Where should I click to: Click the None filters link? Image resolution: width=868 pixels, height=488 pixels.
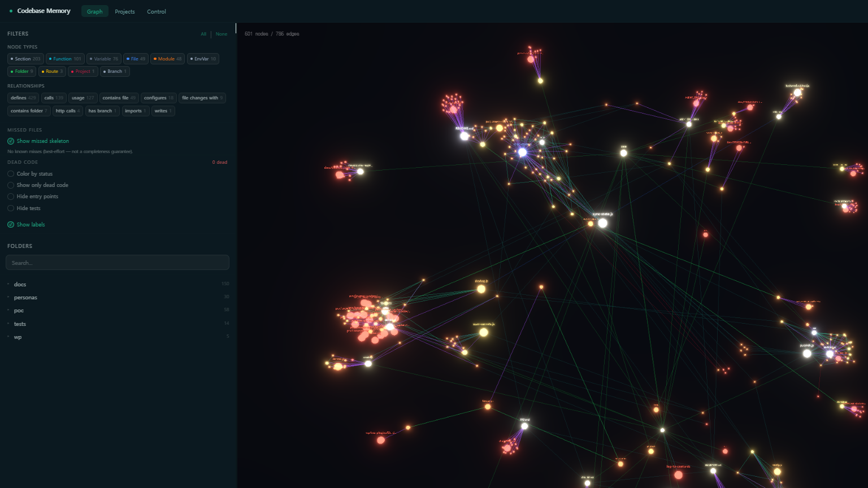pos(222,34)
